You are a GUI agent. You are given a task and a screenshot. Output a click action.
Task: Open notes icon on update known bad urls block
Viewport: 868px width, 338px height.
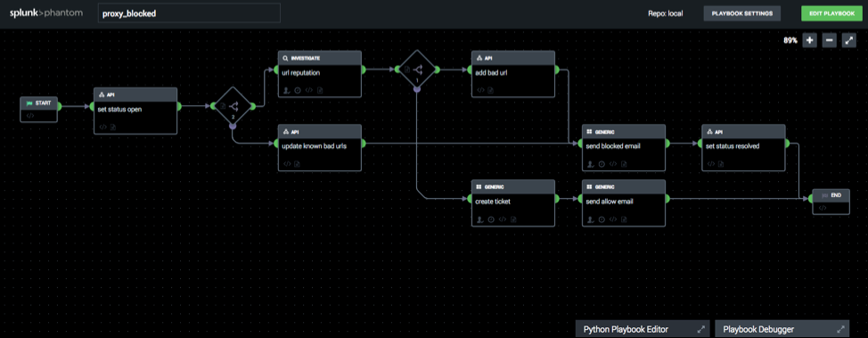tap(297, 163)
